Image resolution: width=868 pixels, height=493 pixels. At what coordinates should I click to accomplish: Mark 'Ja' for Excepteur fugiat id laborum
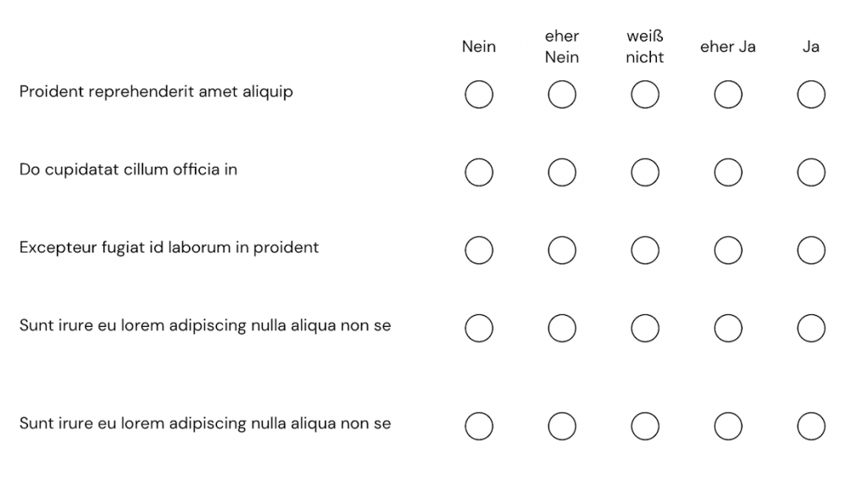point(811,251)
